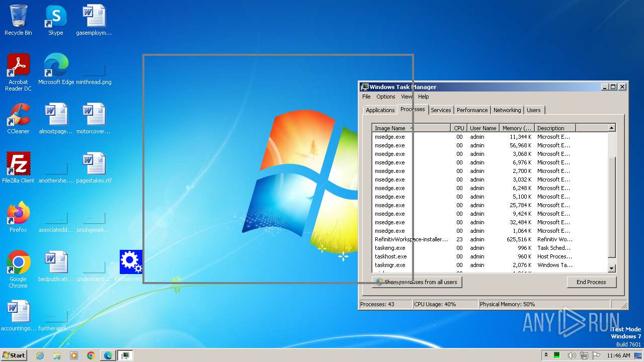Open Windows Explorer folder in taskbar
Viewport: 644px width, 362px height.
click(x=57, y=355)
